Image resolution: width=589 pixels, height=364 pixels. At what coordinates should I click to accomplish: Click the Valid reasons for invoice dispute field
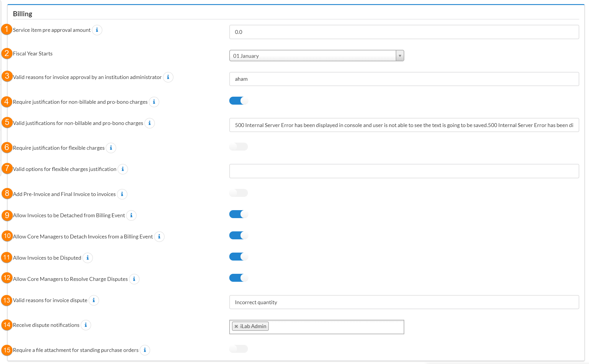(404, 302)
